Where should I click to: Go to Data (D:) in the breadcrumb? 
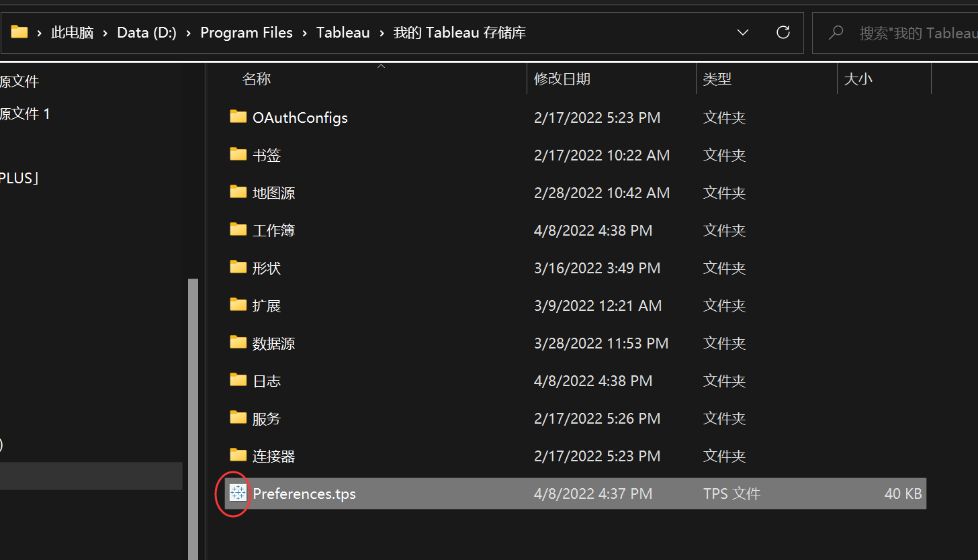coord(147,32)
